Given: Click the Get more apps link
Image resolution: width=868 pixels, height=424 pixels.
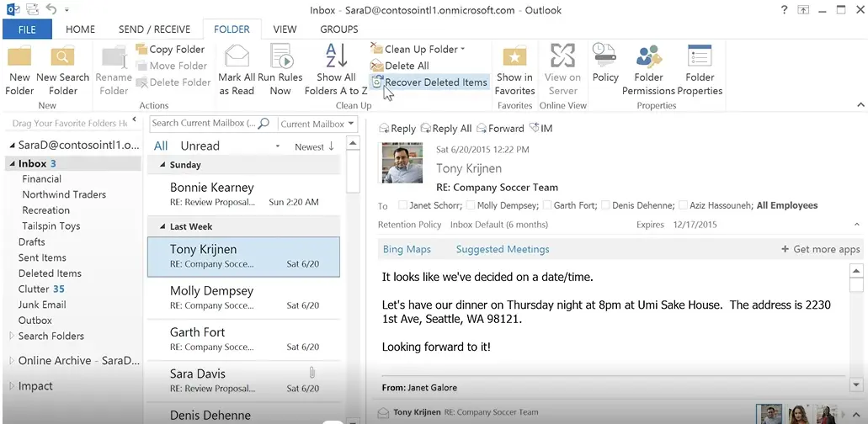Looking at the screenshot, I should coord(821,249).
